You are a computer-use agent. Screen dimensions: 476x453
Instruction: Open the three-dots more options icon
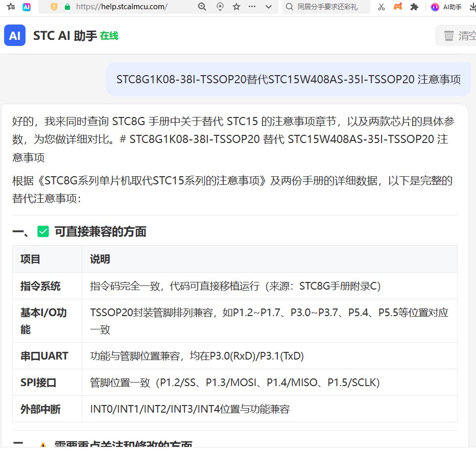click(252, 6)
